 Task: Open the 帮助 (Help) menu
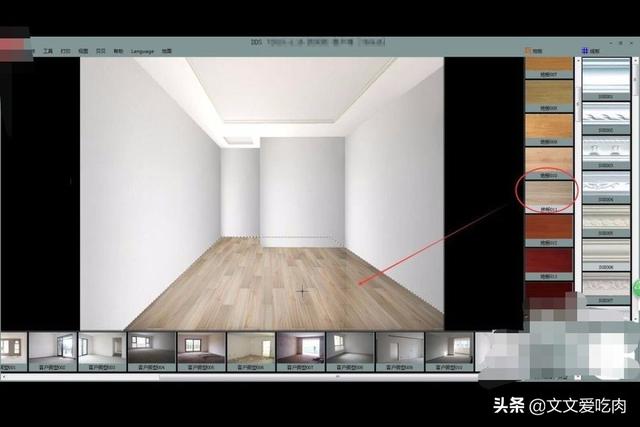[118, 49]
